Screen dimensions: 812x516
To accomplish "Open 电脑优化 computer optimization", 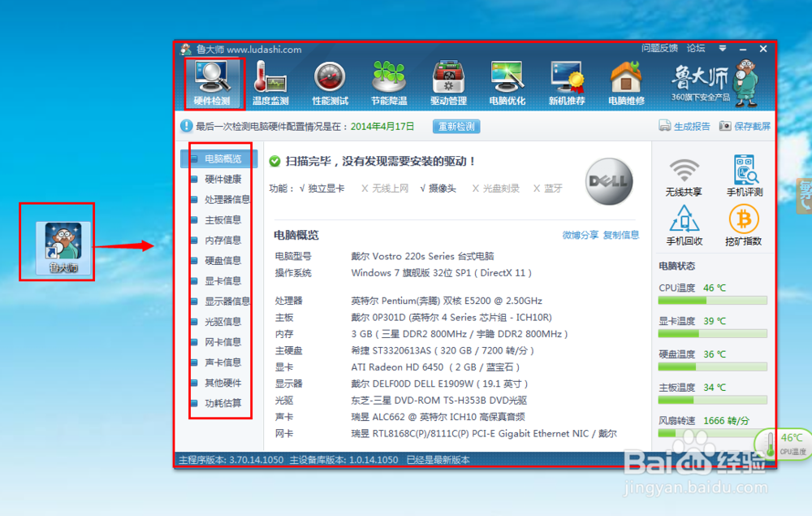I will pyautogui.click(x=508, y=83).
